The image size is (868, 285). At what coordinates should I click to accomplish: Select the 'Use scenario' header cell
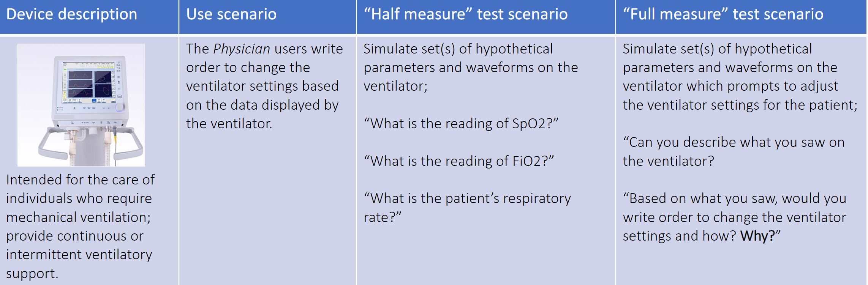(x=267, y=16)
